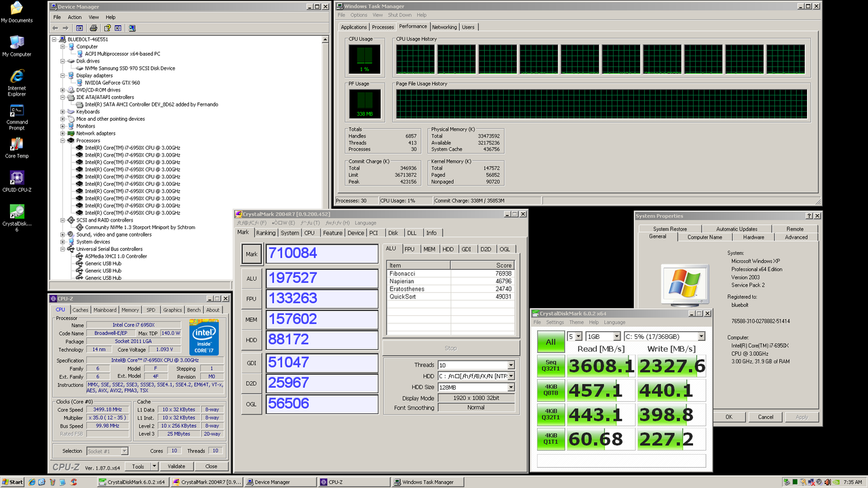Screen dimensions: 868x488
Task: Click Scan for hardware changes in Device Manager toolbar
Action: coord(132,27)
